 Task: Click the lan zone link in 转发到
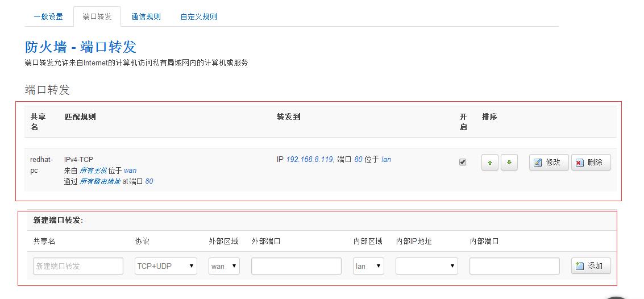coord(386,159)
